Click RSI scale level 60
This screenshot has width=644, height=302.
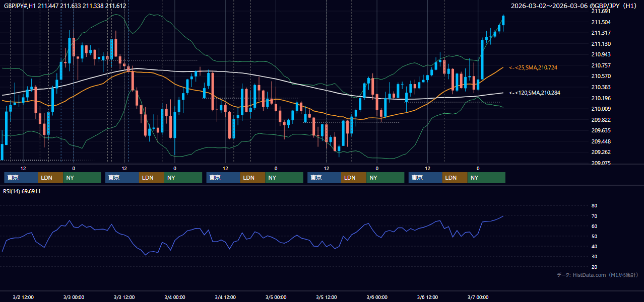(594, 226)
